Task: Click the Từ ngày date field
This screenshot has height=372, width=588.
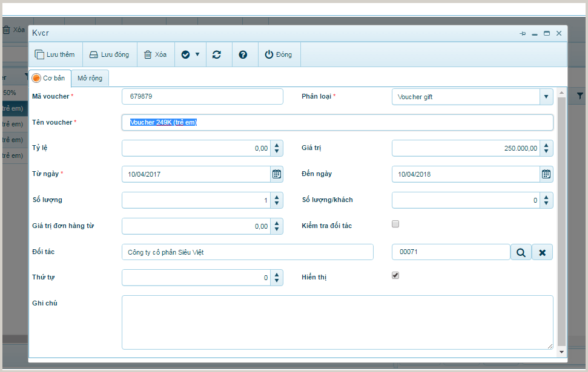Action: (196, 174)
